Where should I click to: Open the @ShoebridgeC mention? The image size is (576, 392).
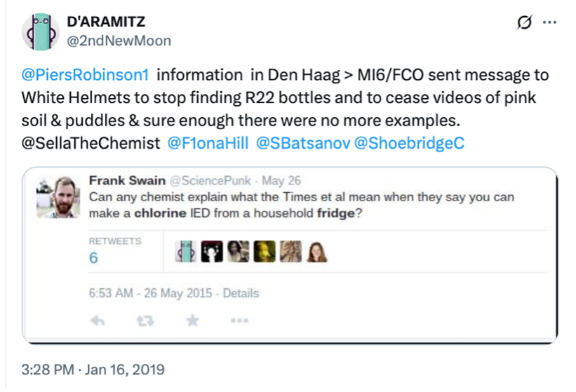[409, 143]
